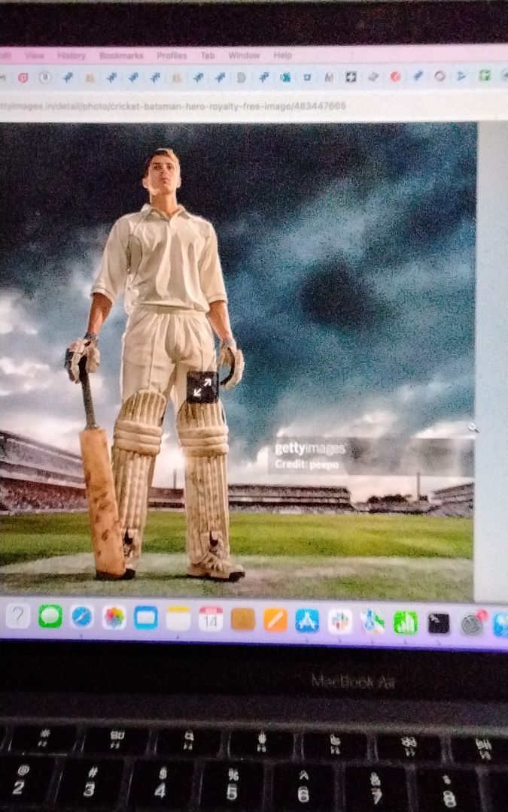Open the Window menu
The height and width of the screenshot is (812, 508).
[244, 56]
